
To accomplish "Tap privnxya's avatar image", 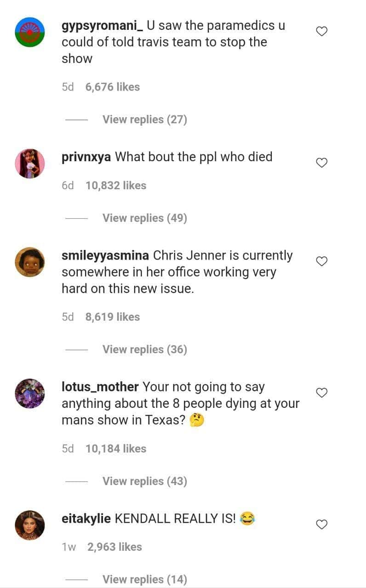I will pos(30,163).
